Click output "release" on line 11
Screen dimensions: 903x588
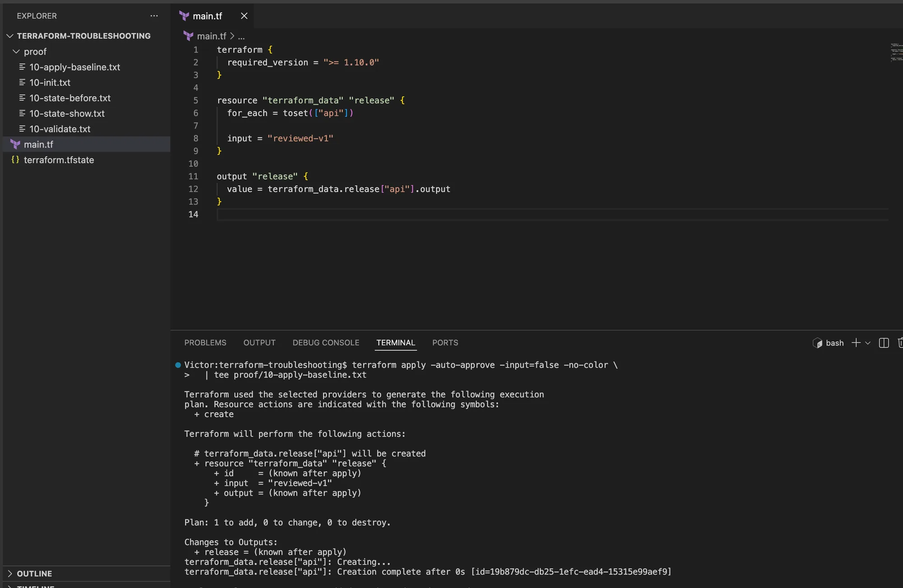click(257, 176)
